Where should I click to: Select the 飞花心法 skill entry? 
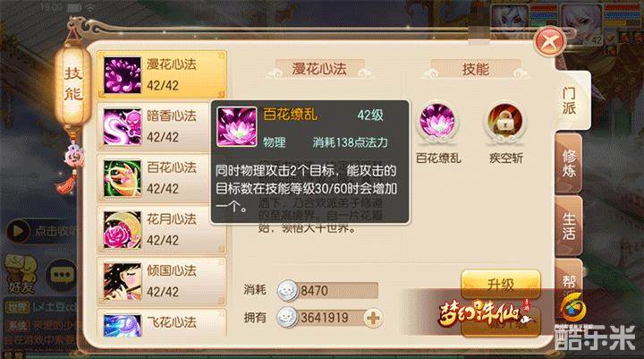[x=161, y=323]
